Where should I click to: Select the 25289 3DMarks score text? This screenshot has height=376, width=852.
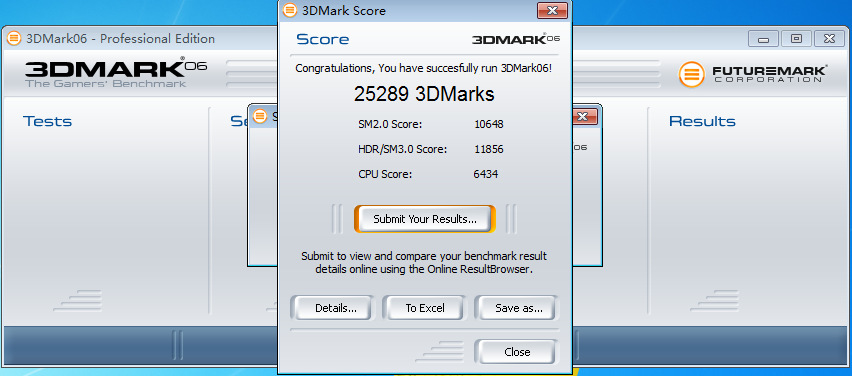[424, 94]
